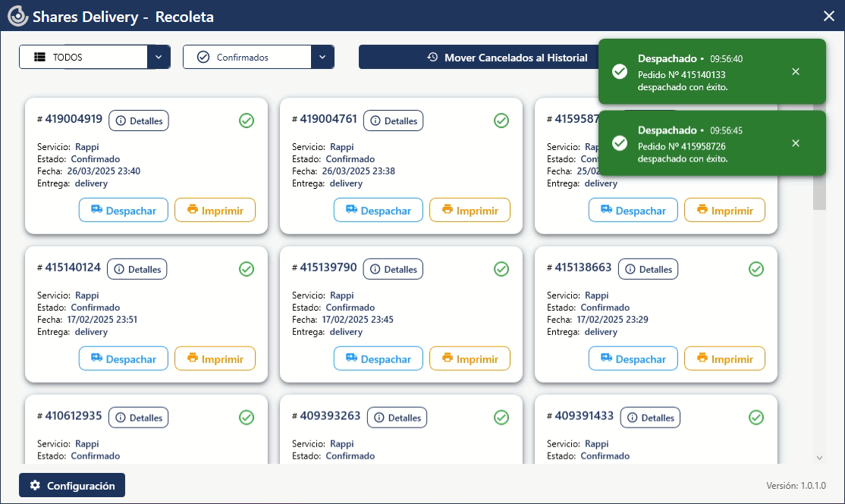Viewport: 845px width, 504px height.
Task: Show Detalles for order 415138663
Action: 648,269
